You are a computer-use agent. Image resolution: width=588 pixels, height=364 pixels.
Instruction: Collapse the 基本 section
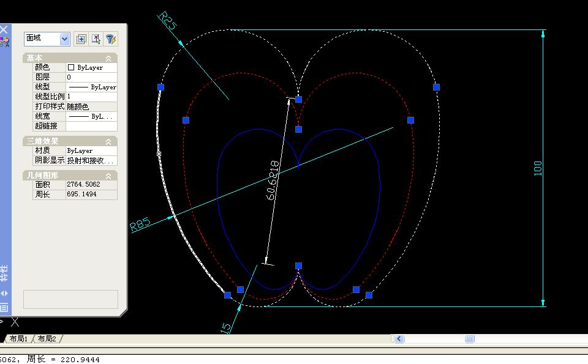pos(108,58)
